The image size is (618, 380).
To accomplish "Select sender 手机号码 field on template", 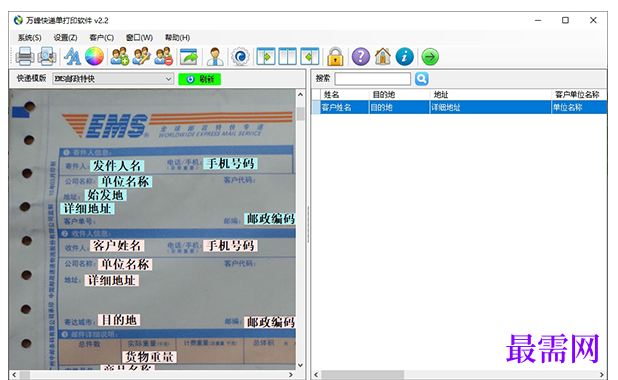I will click(231, 164).
